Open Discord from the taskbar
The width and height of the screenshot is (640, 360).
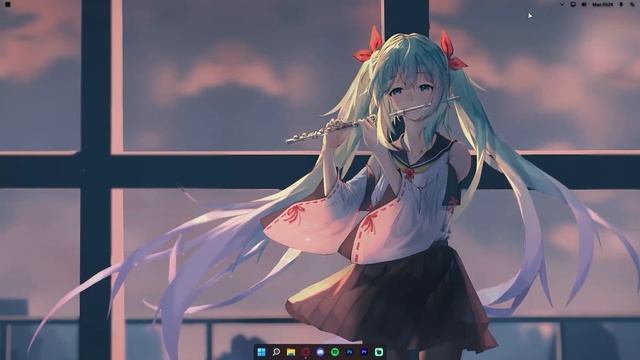pos(320,352)
